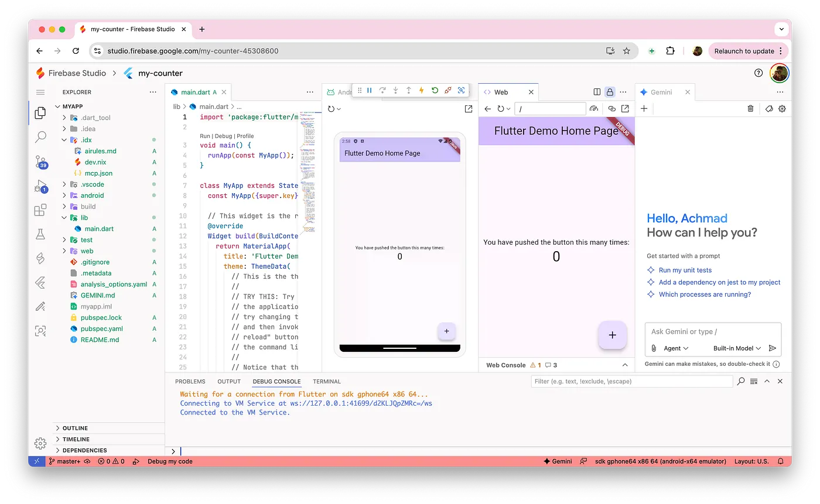Viewport: 820px width, 504px height.
Task: Open the Agent mode dropdown
Action: pyautogui.click(x=676, y=348)
